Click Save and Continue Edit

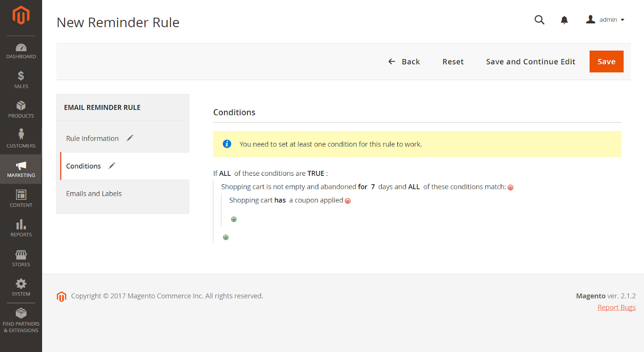coord(530,62)
